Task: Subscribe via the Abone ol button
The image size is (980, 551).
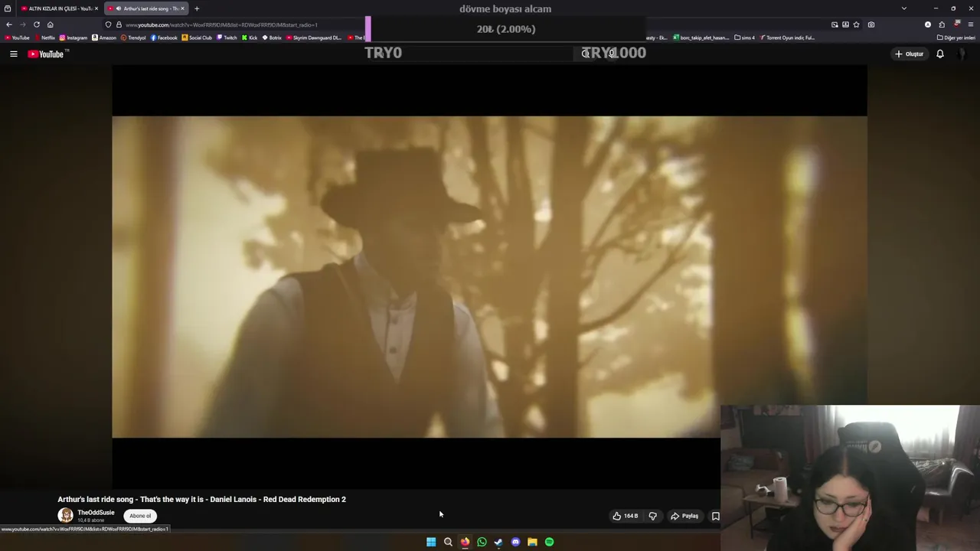Action: [140, 516]
